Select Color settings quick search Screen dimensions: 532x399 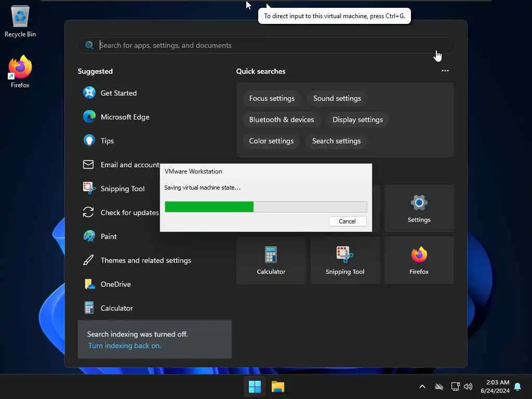pos(271,141)
